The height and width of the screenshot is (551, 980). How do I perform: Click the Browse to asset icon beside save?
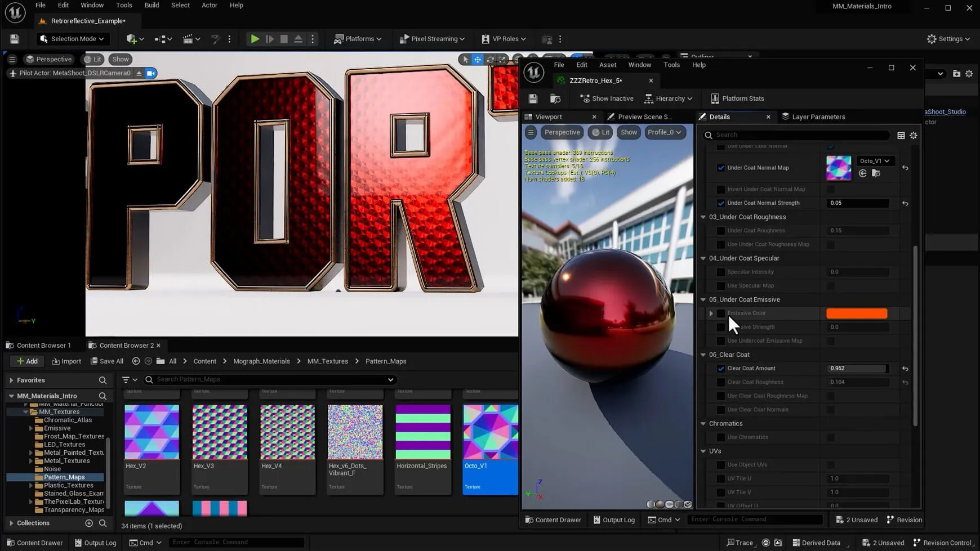point(555,98)
